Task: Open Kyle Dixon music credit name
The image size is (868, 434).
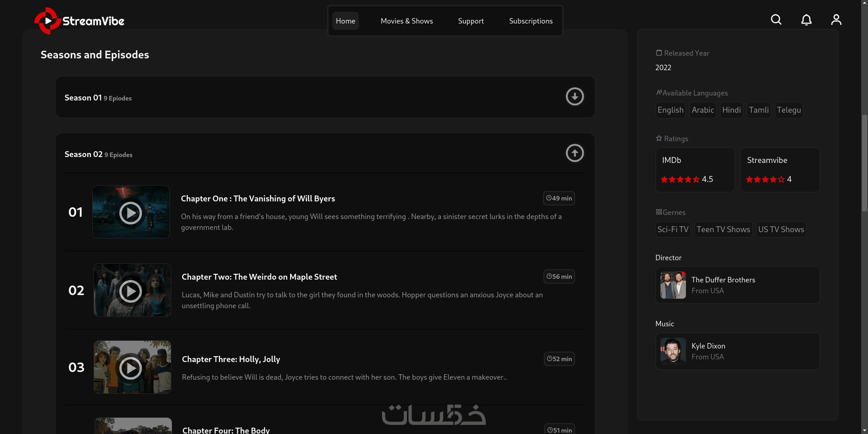Action: (708, 346)
